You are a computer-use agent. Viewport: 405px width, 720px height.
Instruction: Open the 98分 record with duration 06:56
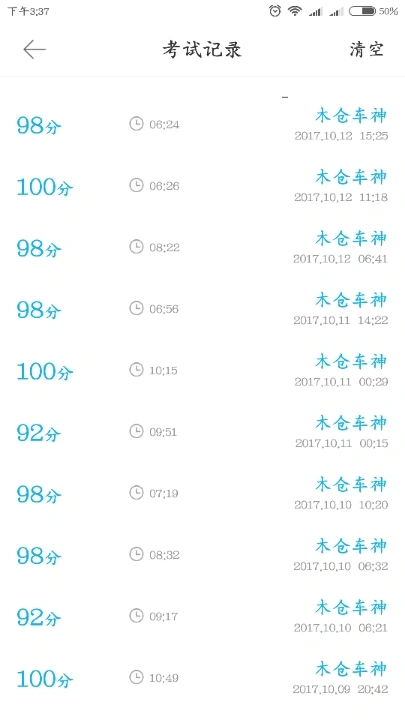[202, 309]
